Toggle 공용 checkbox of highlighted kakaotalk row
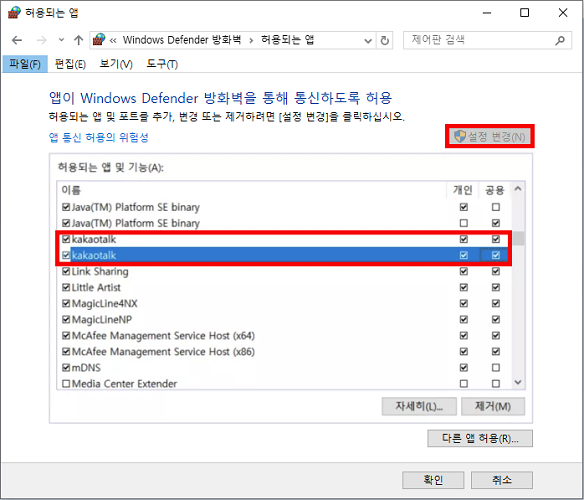Screen dimensions: 584x500 click(x=496, y=255)
